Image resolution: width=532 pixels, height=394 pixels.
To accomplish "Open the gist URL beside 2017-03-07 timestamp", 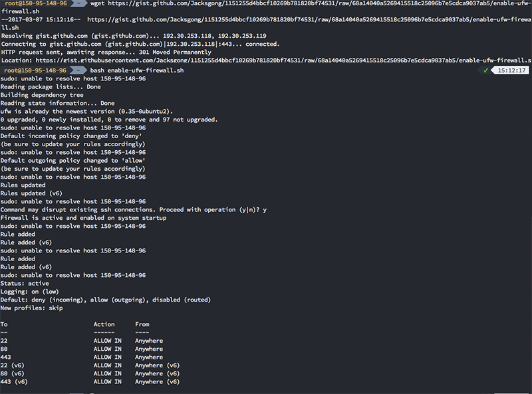I will [x=309, y=19].
